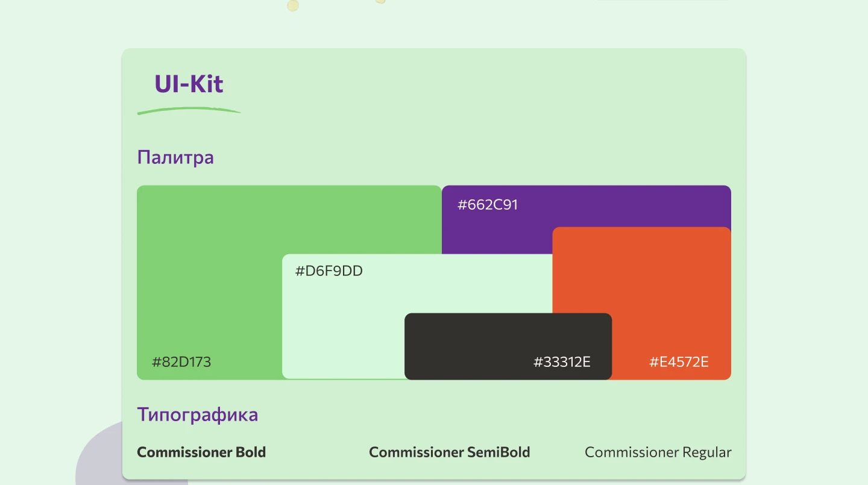Select the #E4572E hex code label
Viewport: 868px width, 485px height.
click(x=679, y=362)
